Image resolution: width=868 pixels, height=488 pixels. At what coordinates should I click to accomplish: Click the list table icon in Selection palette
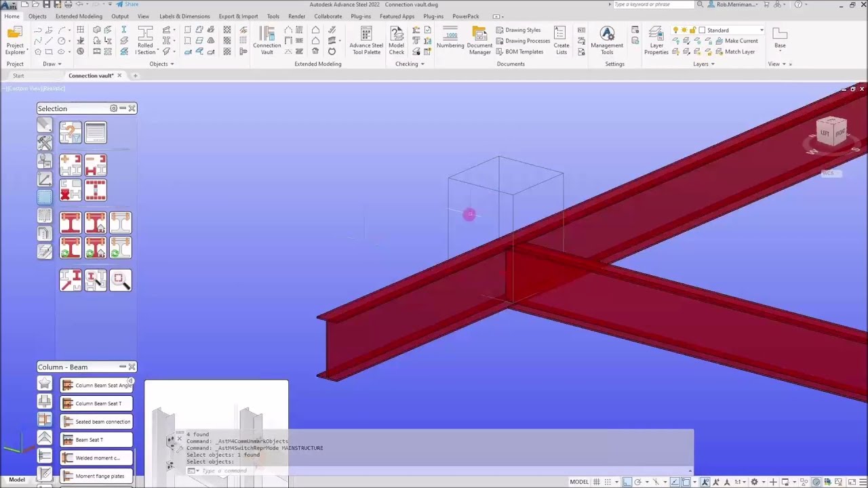(96, 133)
